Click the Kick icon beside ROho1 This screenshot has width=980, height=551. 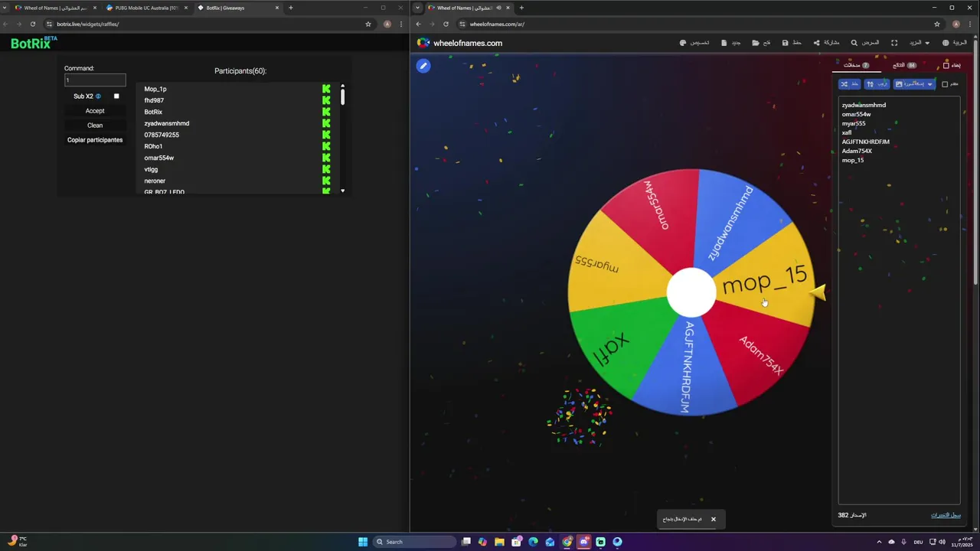326,146
